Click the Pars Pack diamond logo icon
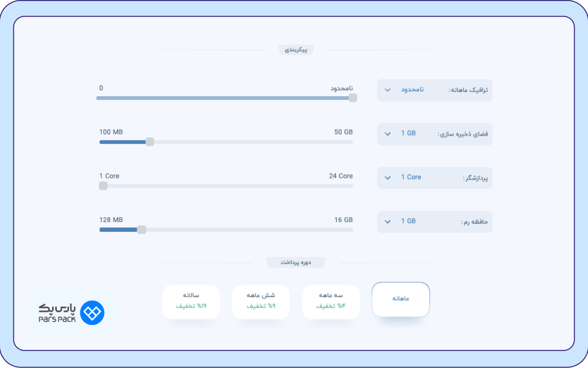Screen dimensions: 588x368 (x=92, y=313)
